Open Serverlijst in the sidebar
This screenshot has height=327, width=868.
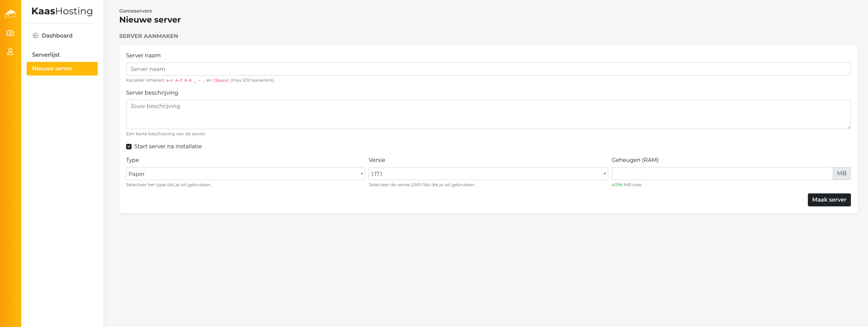(x=46, y=55)
